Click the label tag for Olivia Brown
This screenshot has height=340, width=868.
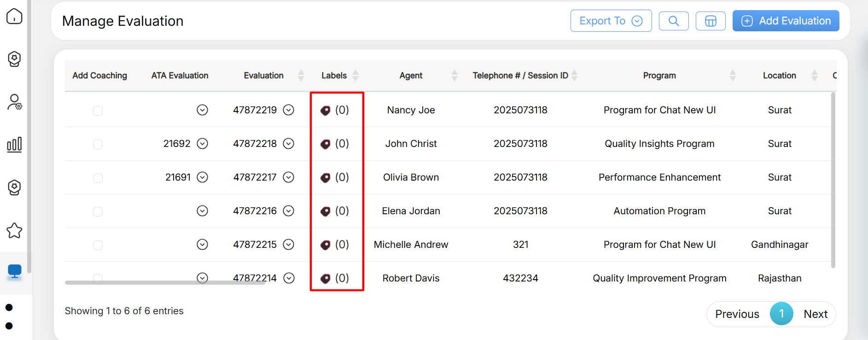tap(326, 178)
